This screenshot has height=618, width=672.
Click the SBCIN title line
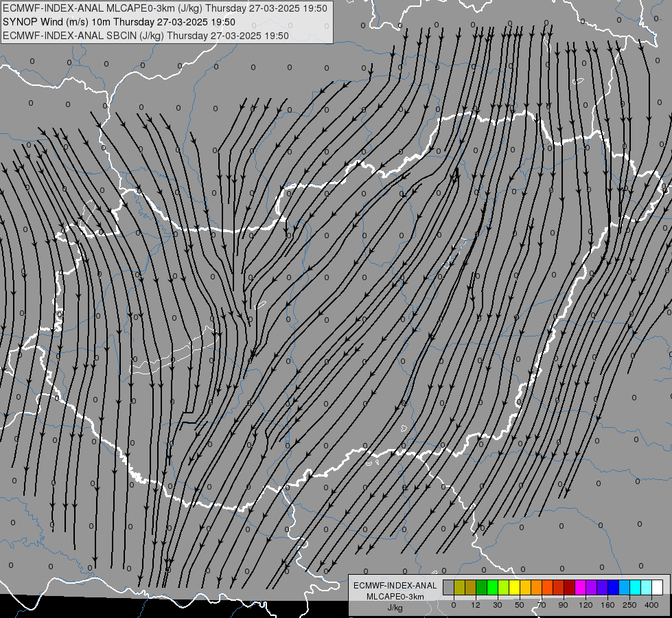pyautogui.click(x=146, y=36)
